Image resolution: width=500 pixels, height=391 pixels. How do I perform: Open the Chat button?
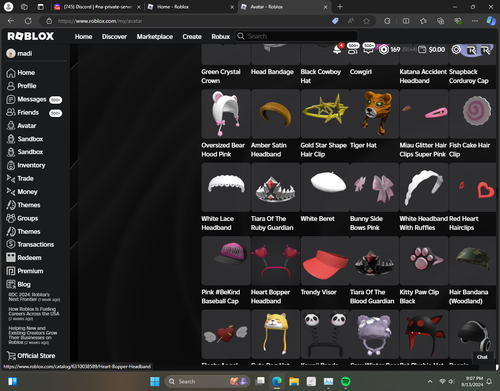[x=482, y=357]
